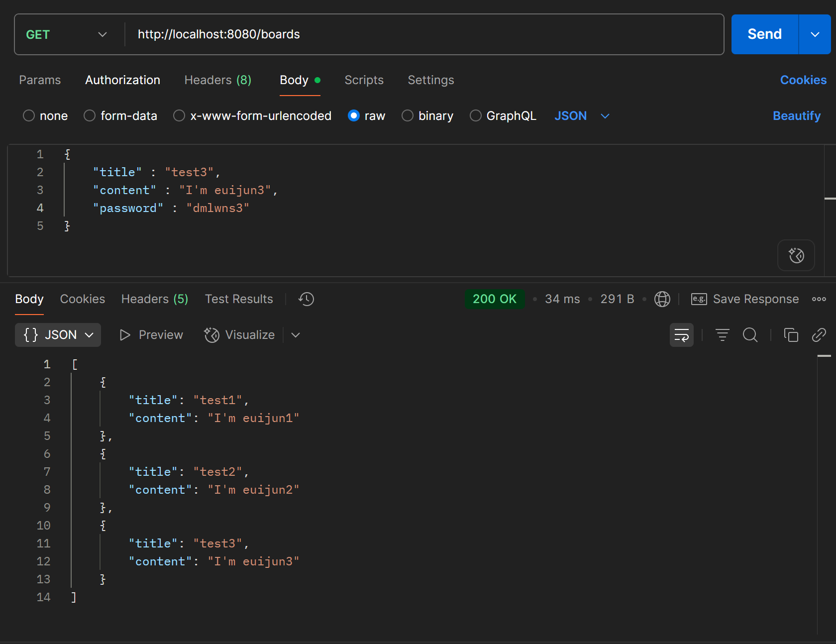Click the response viewer scrollbar marker
This screenshot has height=644, width=836.
(824, 356)
